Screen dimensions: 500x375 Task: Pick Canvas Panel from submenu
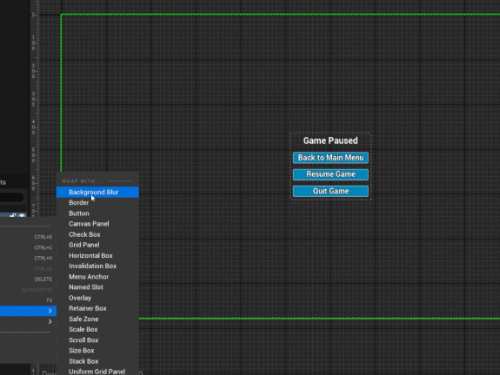tap(97, 224)
